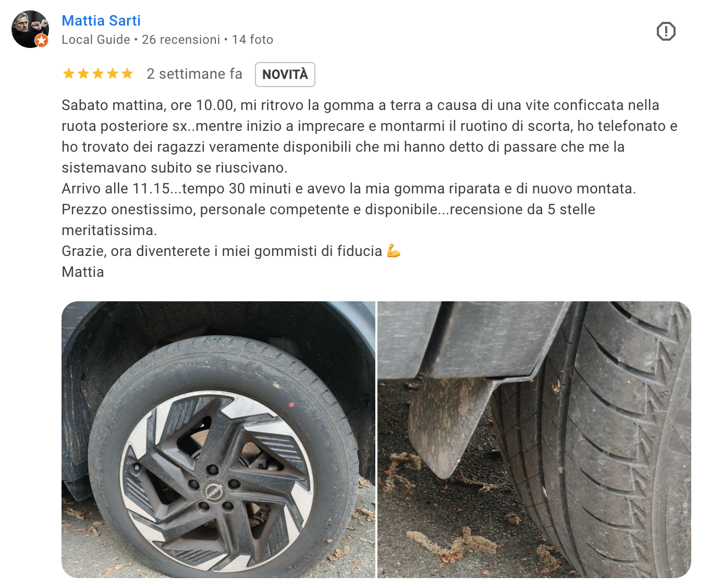Click the orange Local Guide star badge

[42, 41]
